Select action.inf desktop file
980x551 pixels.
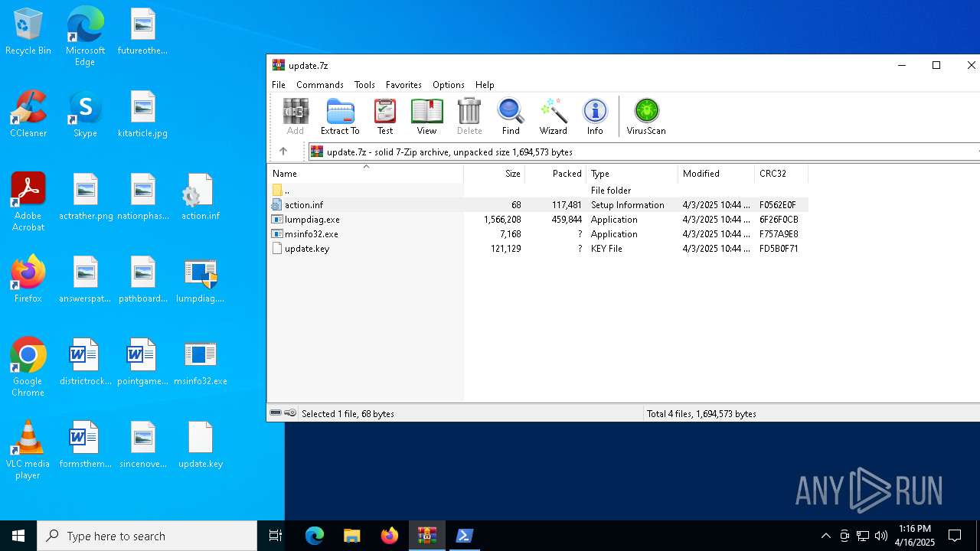point(201,197)
